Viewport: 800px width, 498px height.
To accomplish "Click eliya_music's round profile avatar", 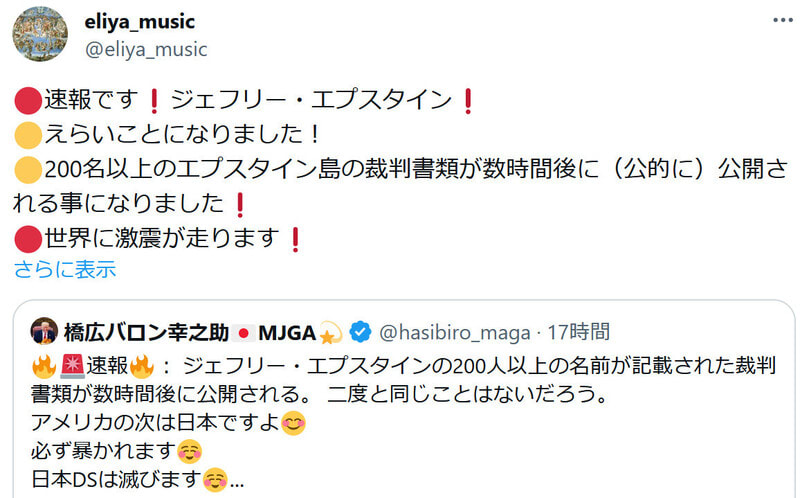I will 40,34.
